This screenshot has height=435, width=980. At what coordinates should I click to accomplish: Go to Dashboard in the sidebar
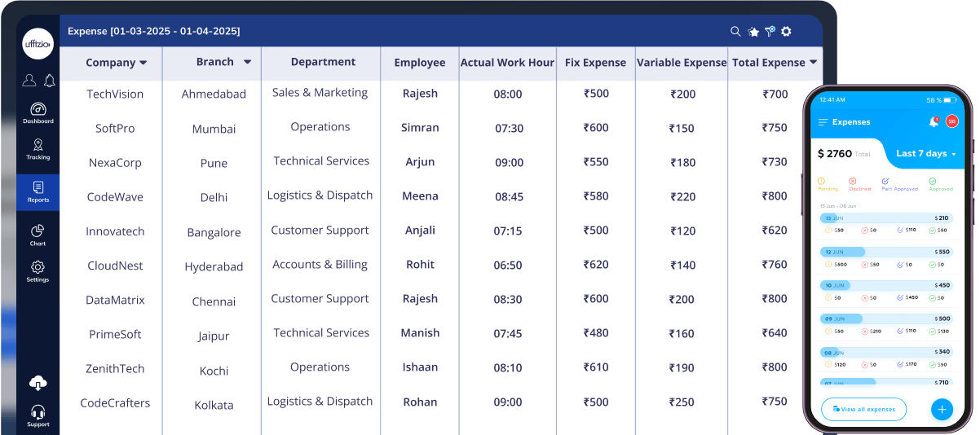38,112
